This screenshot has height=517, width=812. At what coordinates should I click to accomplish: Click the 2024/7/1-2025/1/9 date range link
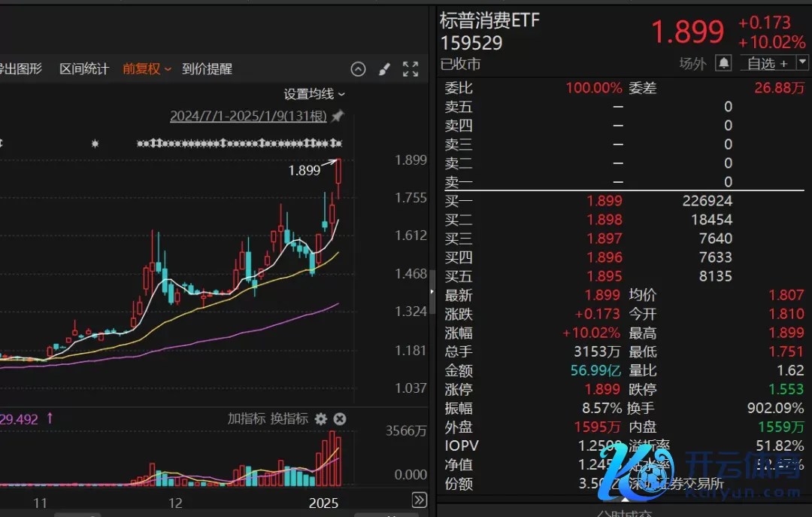pos(247,116)
